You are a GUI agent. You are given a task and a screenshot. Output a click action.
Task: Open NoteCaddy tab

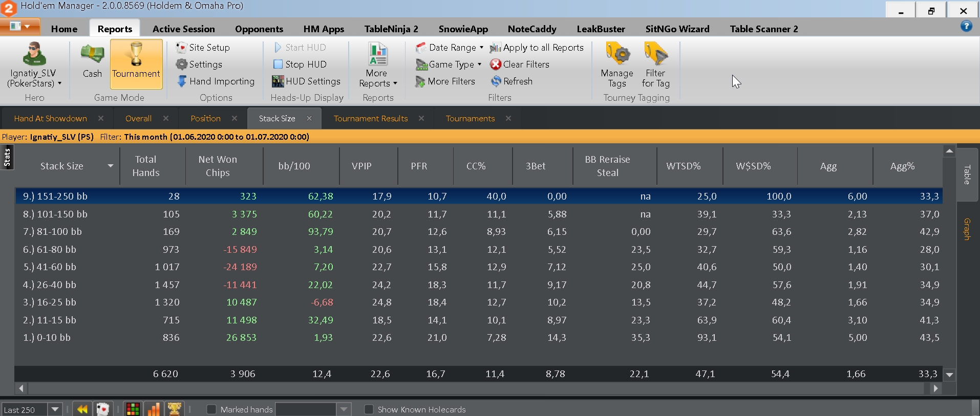coord(532,29)
